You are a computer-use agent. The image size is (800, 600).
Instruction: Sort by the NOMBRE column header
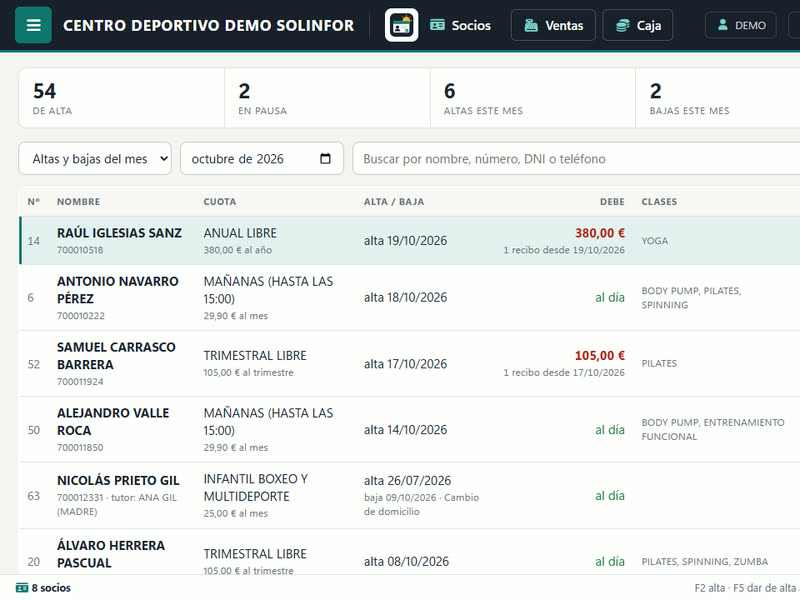[x=79, y=202]
